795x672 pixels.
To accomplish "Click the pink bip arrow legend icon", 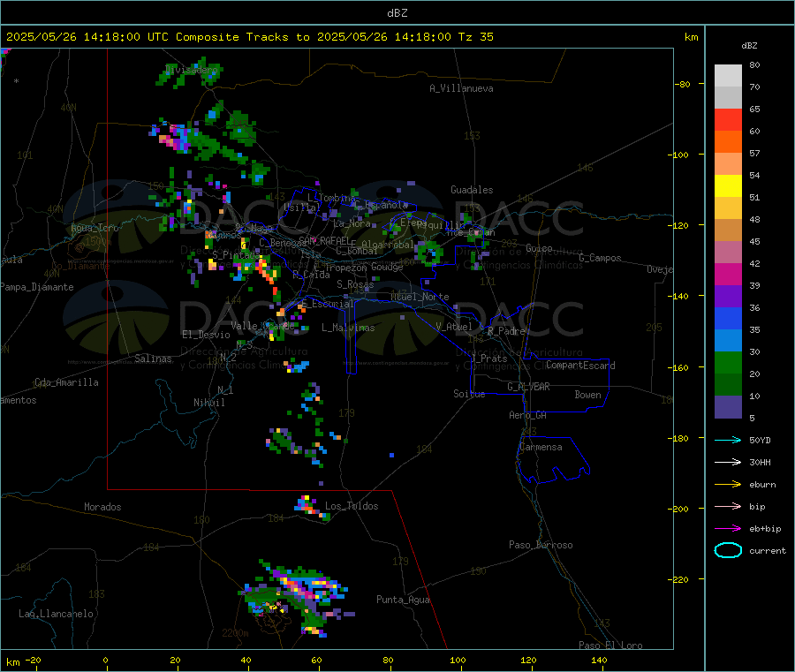I will point(728,506).
